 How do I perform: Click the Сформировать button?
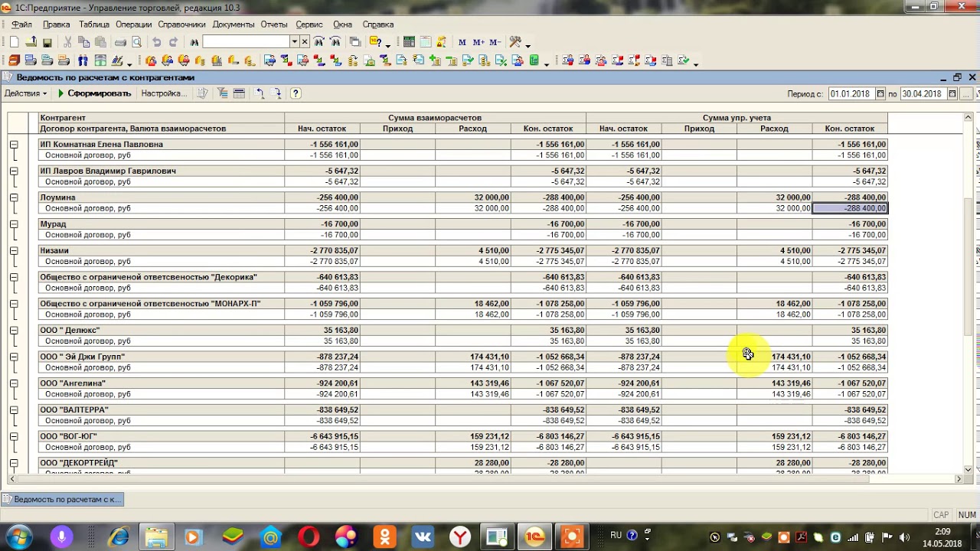(94, 93)
